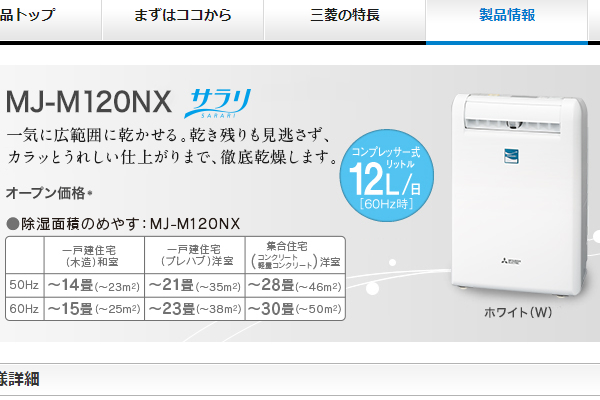The height and width of the screenshot is (400, 600).
Task: Click the 一戸建住宅(木造)和室 column header
Action: (x=94, y=255)
